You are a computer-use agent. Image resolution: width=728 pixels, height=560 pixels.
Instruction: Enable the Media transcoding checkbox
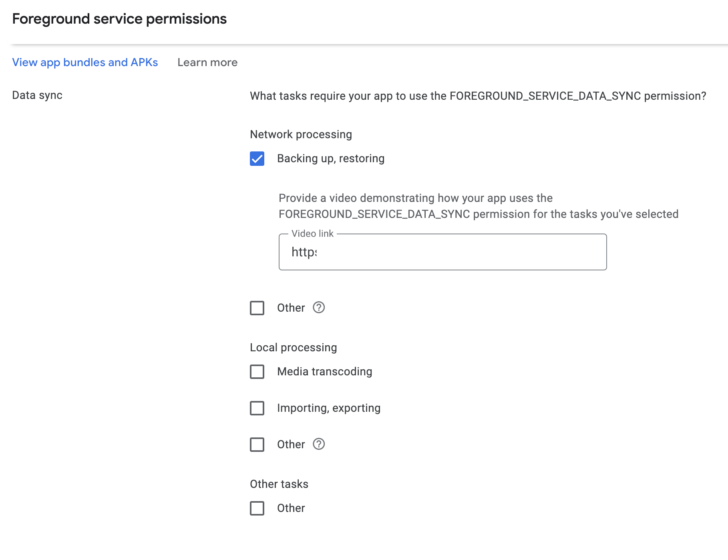coord(257,372)
